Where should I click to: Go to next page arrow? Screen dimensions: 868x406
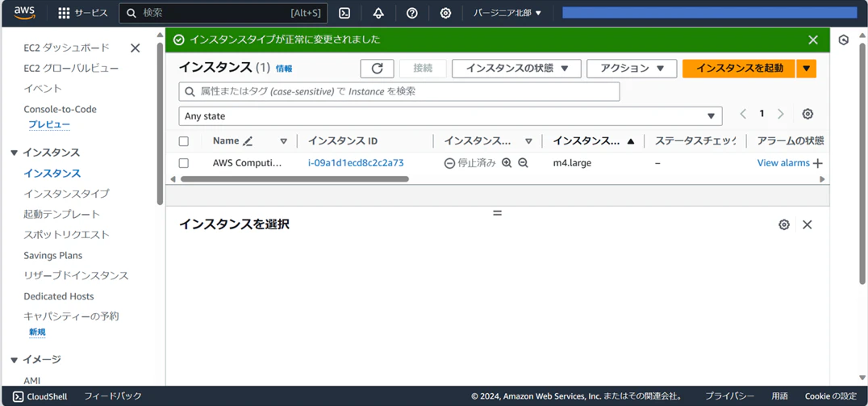coord(781,114)
